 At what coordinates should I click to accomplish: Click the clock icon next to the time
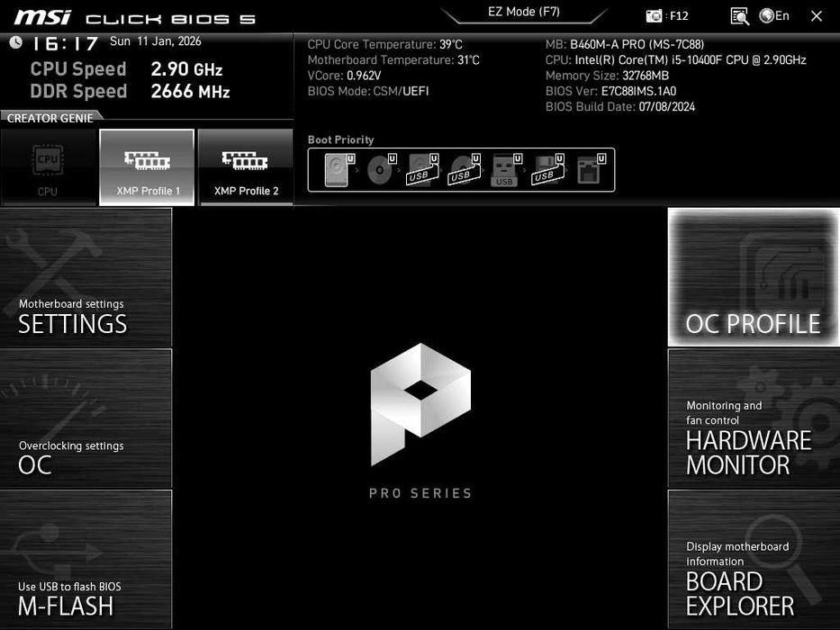tap(15, 42)
